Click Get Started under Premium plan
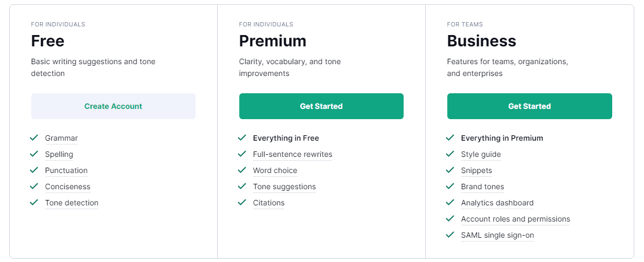 pos(321,106)
